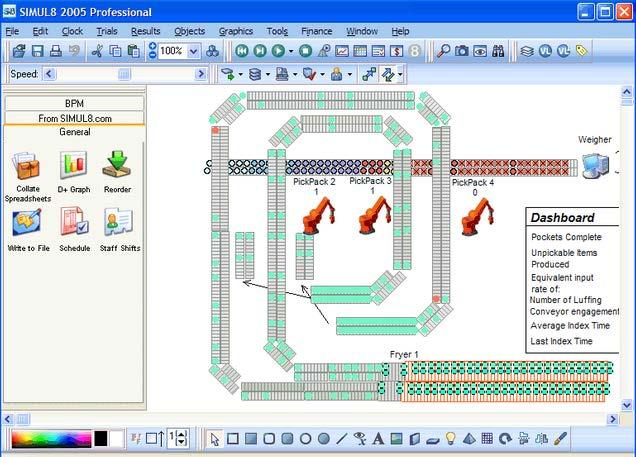Open the File menu
Screen dimensions: 636x457
click(12, 31)
